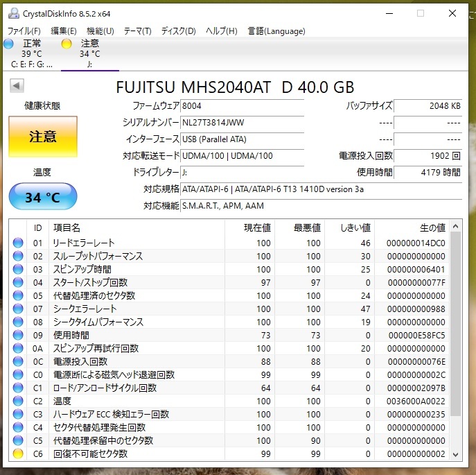476x475 pixels.
Task: Click the transfer mode field UDMA/100 | UDMA/100
Action: coord(242,156)
